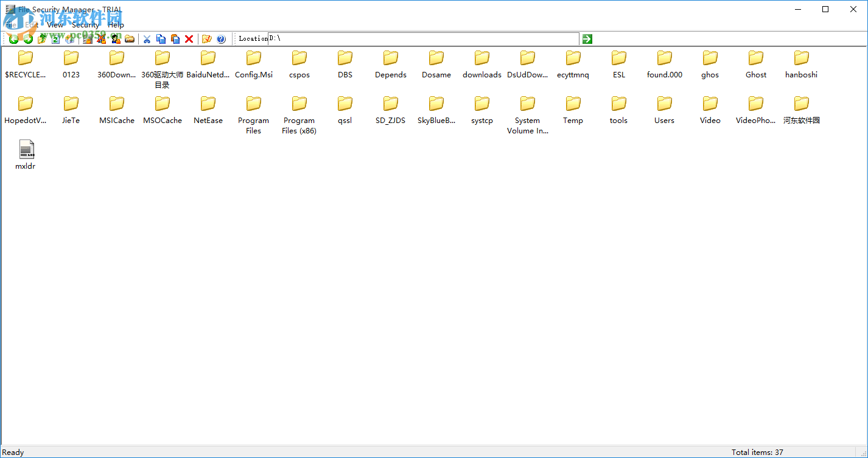Refresh the current folder view
This screenshot has height=458, width=868.
pyautogui.click(x=55, y=38)
